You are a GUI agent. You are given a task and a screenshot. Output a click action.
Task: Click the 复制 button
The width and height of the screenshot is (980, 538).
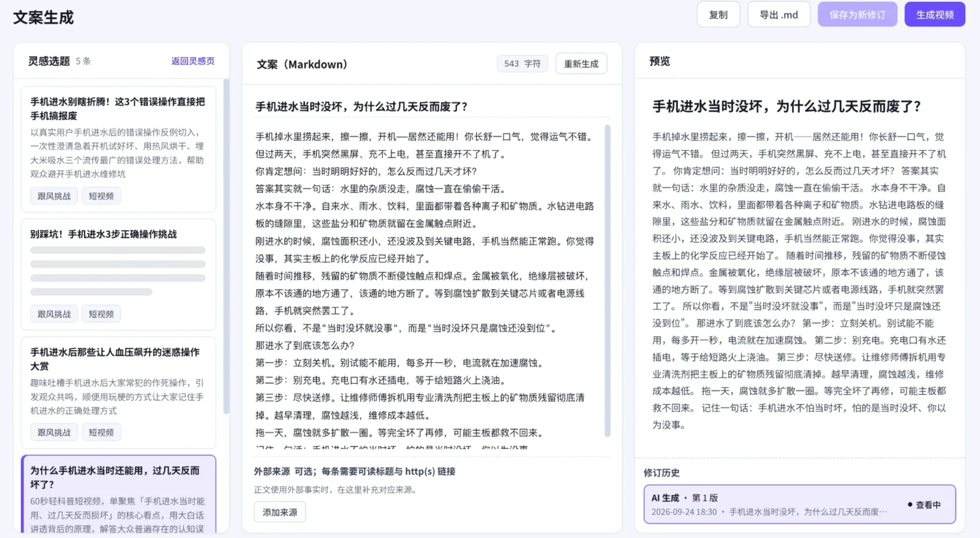tap(718, 15)
